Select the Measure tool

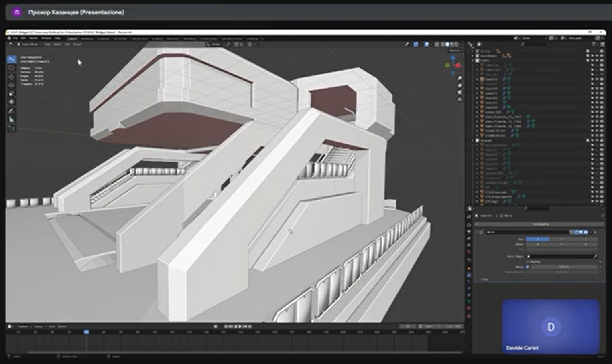tap(12, 119)
